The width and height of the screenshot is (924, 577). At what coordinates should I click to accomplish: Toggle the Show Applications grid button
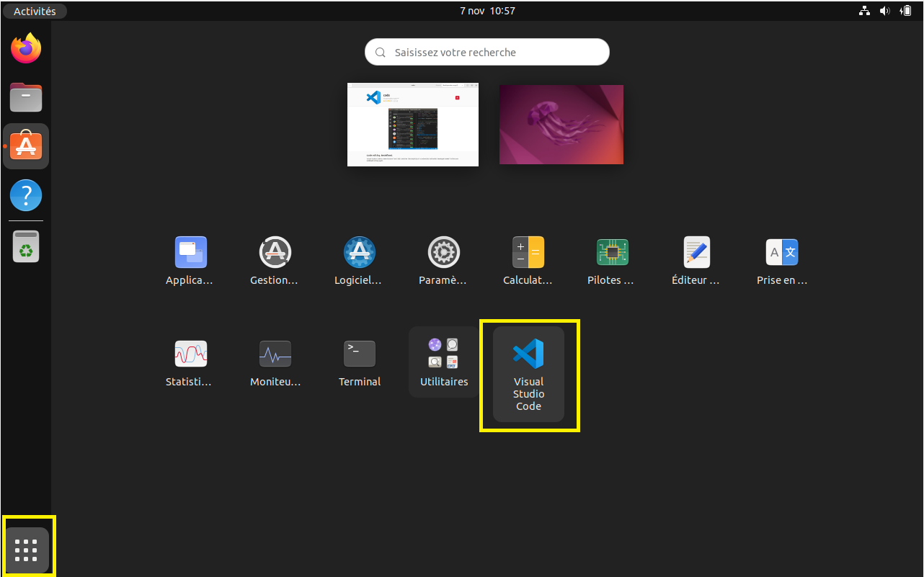(27, 550)
